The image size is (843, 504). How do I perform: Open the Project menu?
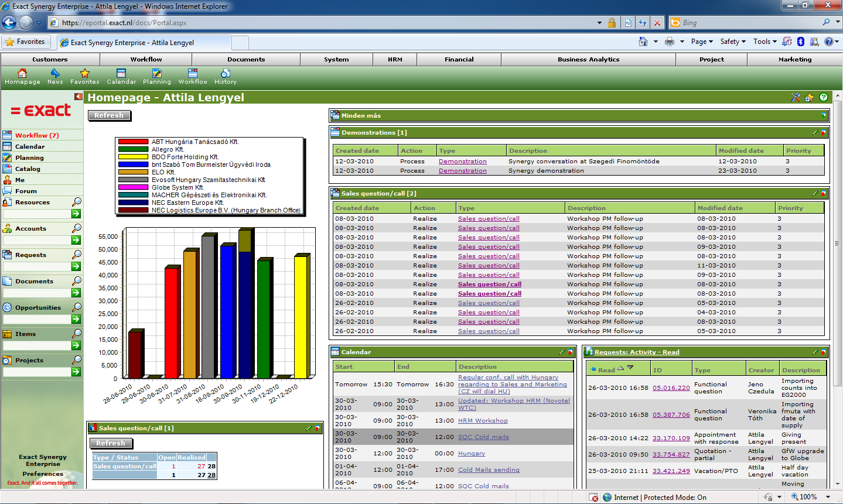(x=712, y=60)
